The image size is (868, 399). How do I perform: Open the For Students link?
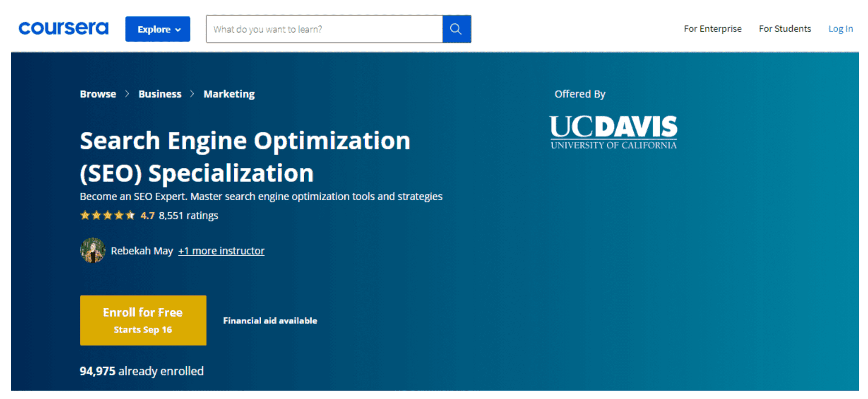(x=785, y=29)
